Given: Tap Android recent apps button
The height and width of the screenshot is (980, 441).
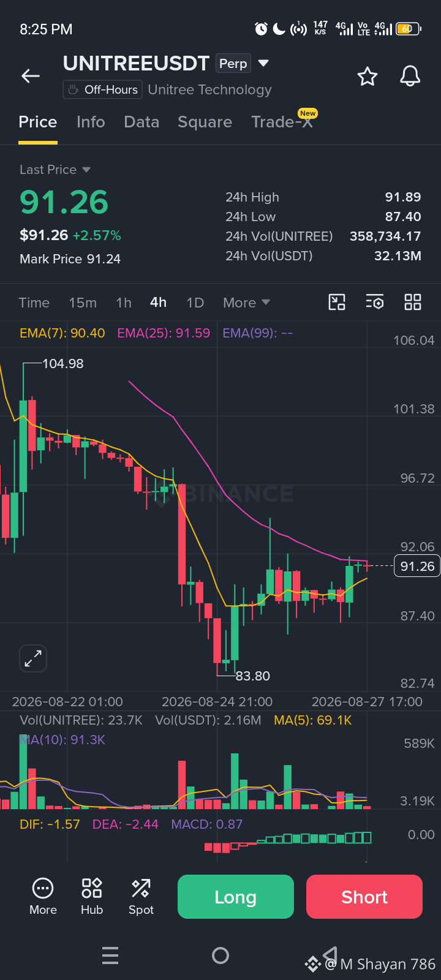Looking at the screenshot, I should coord(110,956).
